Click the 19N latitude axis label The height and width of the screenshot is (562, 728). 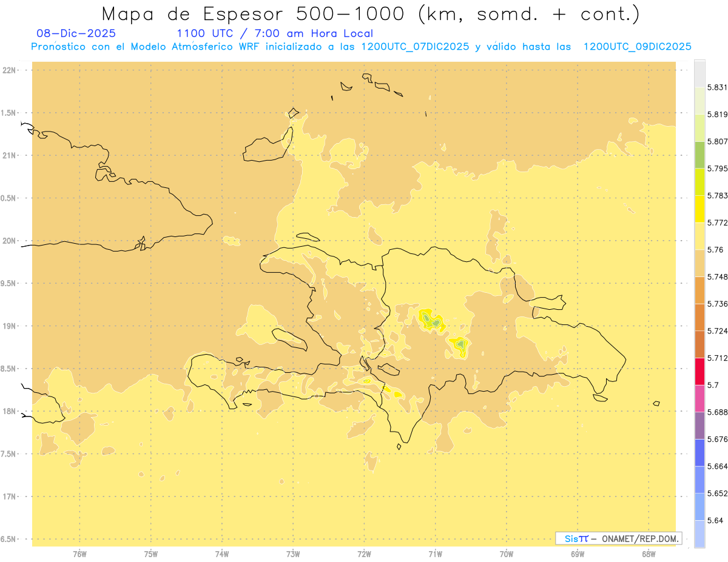[9, 326]
